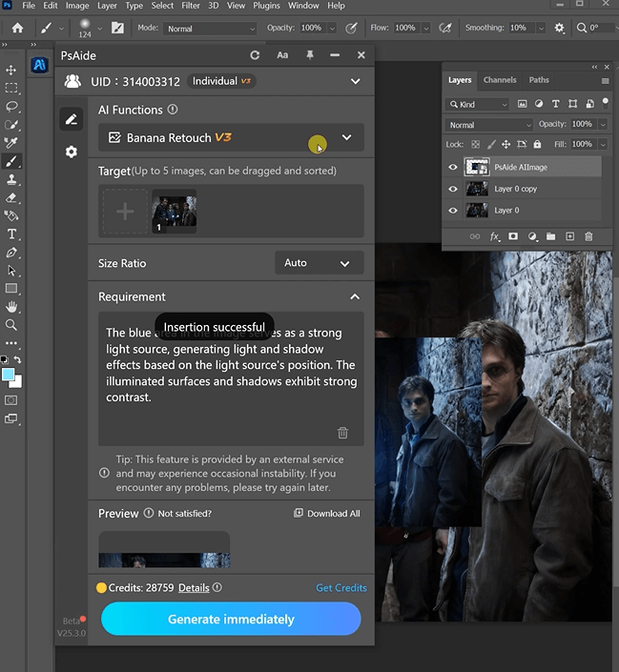Click Download All
619x672 pixels.
[x=327, y=514]
